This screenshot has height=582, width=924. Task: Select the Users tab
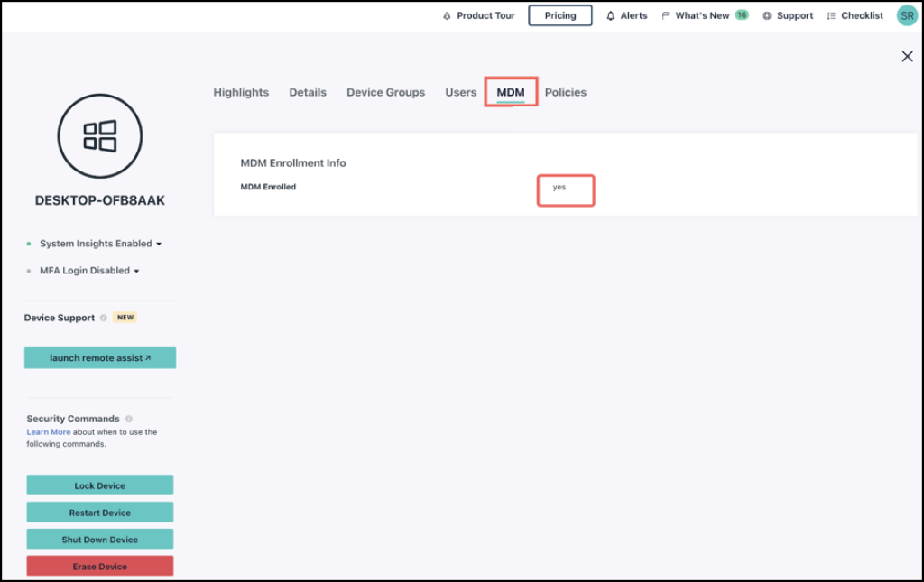pos(460,92)
